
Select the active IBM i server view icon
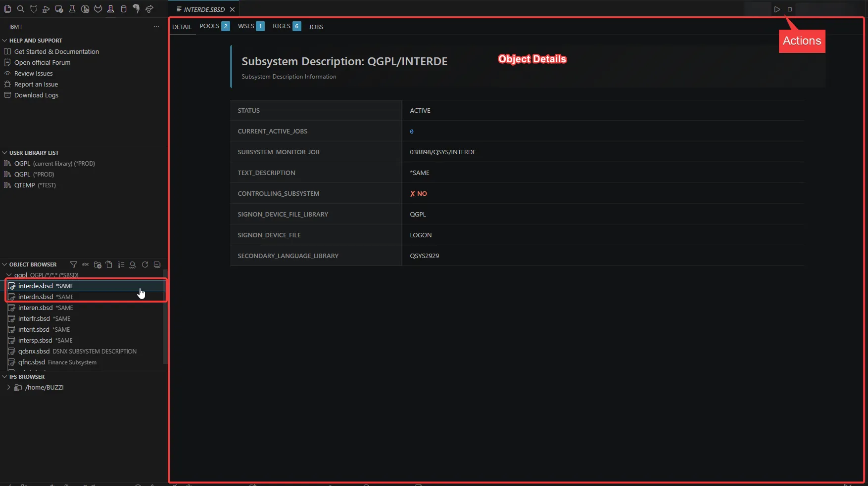point(111,9)
